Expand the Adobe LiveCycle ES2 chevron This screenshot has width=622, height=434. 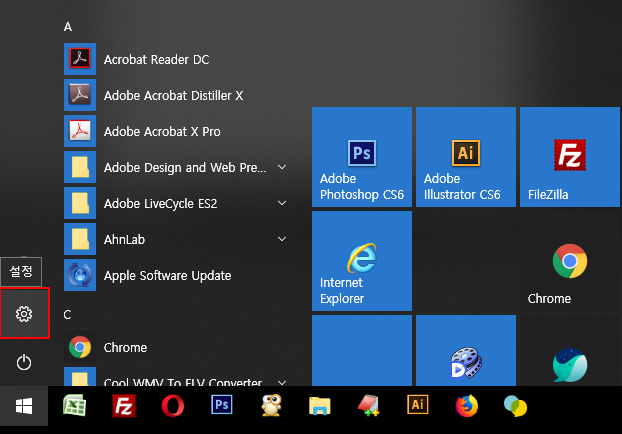(x=282, y=203)
